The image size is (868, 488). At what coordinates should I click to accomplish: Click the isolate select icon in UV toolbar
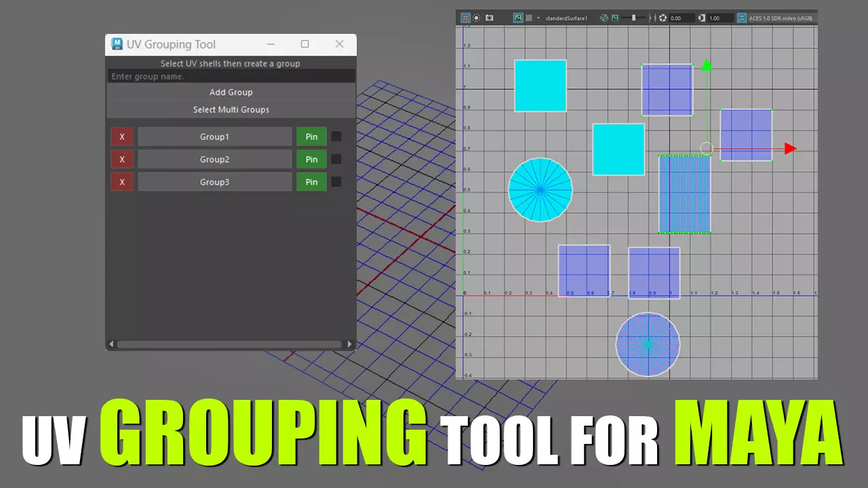pos(476,18)
